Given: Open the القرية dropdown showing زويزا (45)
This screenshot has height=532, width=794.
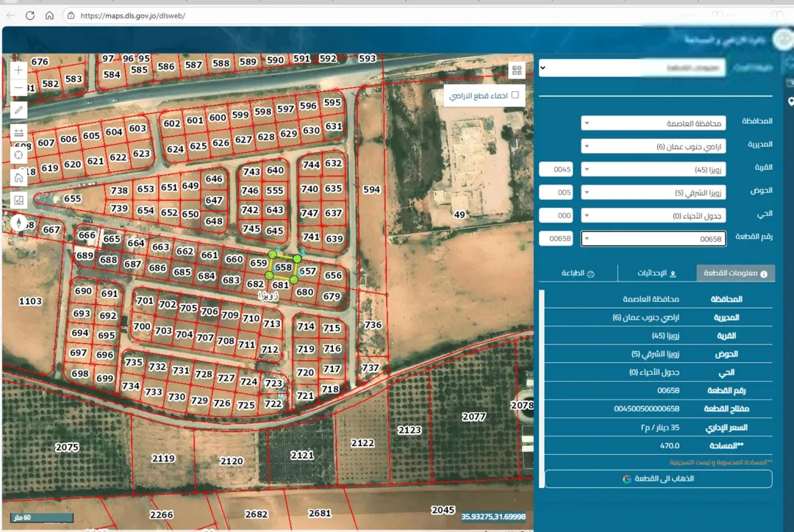Looking at the screenshot, I should point(654,169).
